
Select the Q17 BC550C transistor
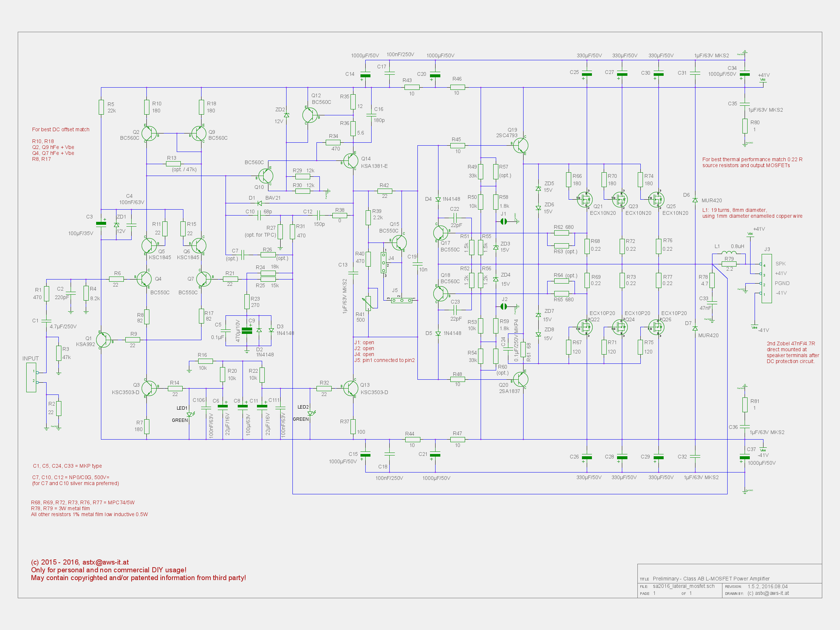coord(440,233)
